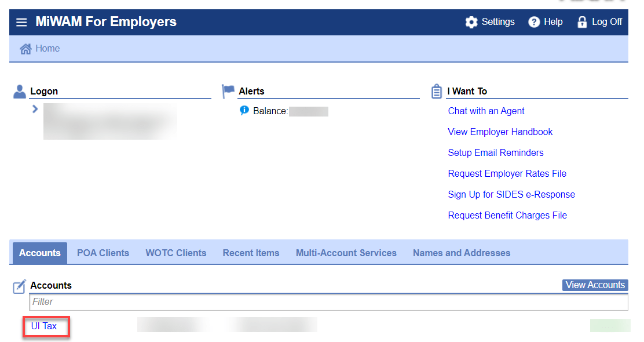
Task: Click the Logon person icon
Action: click(19, 92)
